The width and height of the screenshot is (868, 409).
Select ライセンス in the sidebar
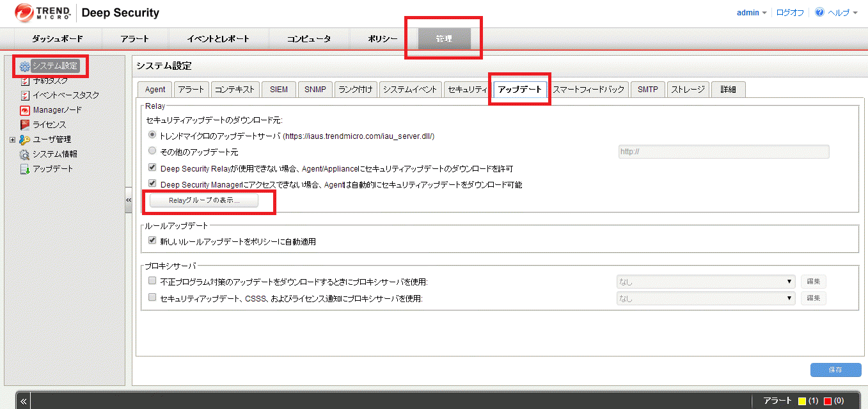(49, 125)
